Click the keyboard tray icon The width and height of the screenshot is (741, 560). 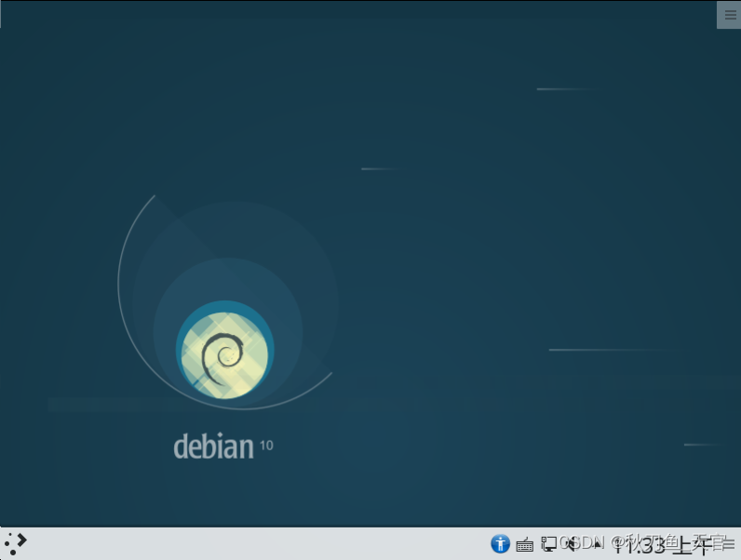coord(524,545)
